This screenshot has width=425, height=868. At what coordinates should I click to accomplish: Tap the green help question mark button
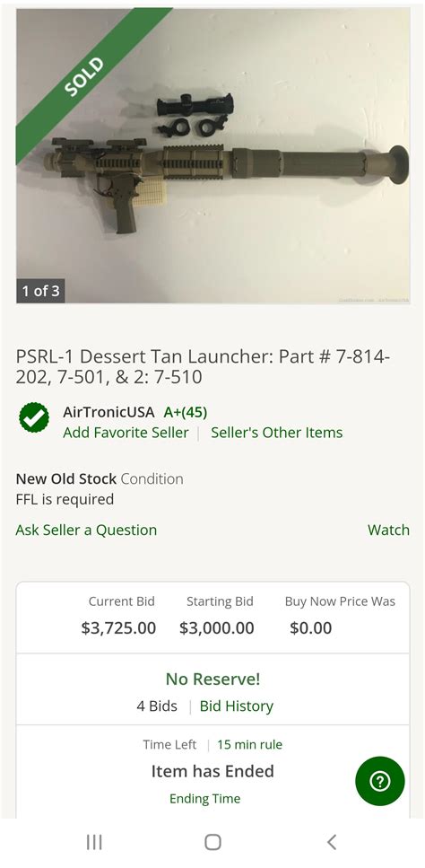pyautogui.click(x=379, y=781)
